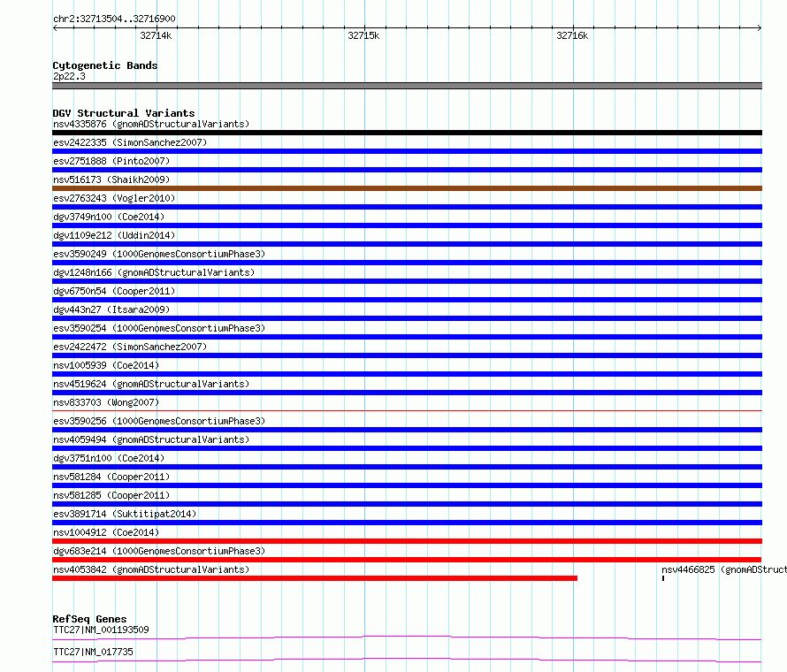Open variant nsv581285 (Cooper2011)
This screenshot has height=672, width=787.
[x=111, y=495]
